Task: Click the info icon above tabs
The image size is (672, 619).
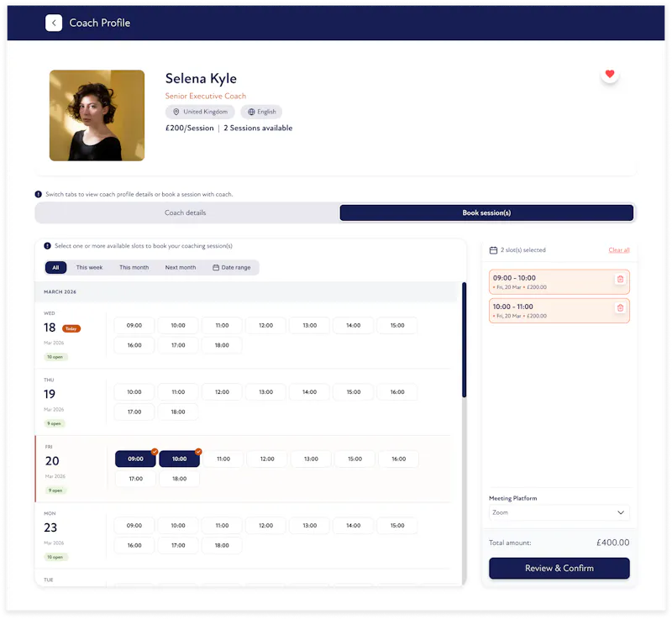Action: pos(38,194)
